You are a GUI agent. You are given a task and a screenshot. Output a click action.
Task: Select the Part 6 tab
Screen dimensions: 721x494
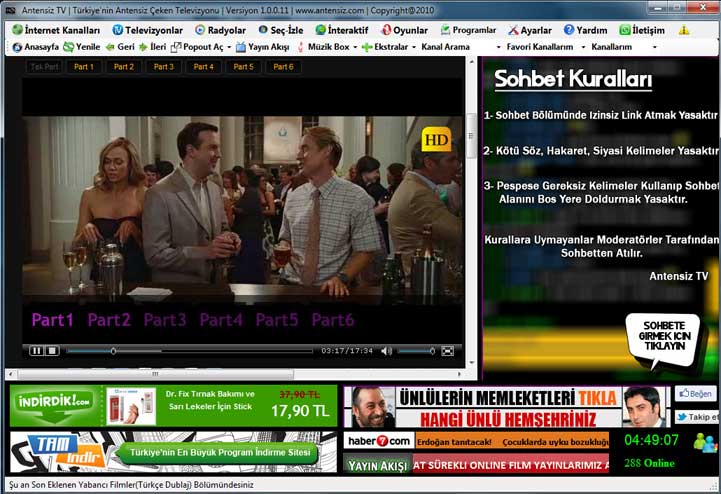(283, 67)
